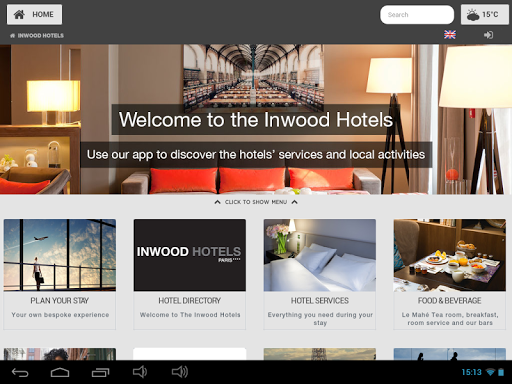Open the HOME button

34,14
